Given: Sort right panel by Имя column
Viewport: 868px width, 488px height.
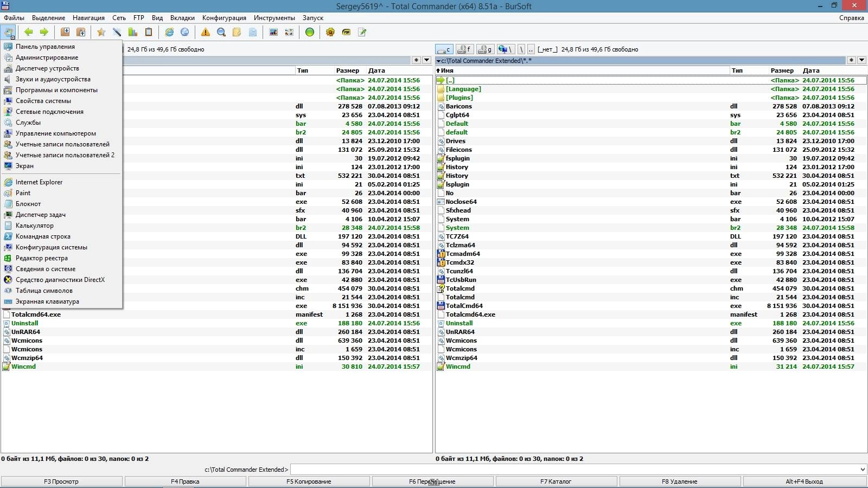Looking at the screenshot, I should click(x=583, y=70).
